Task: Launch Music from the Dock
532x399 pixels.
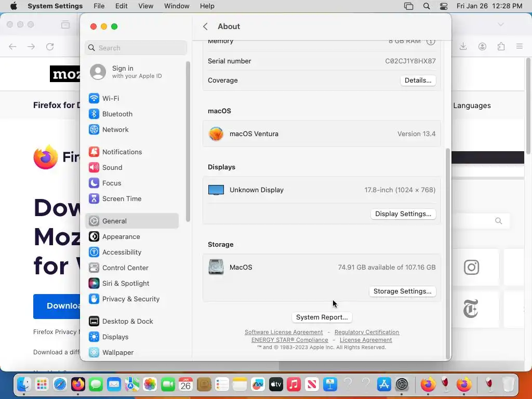Action: 294,384
